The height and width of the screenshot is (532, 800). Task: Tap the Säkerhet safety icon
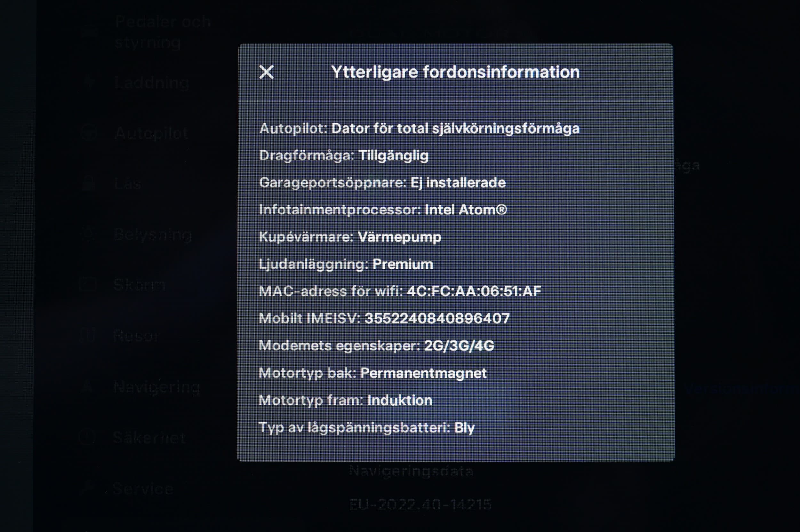point(87,437)
